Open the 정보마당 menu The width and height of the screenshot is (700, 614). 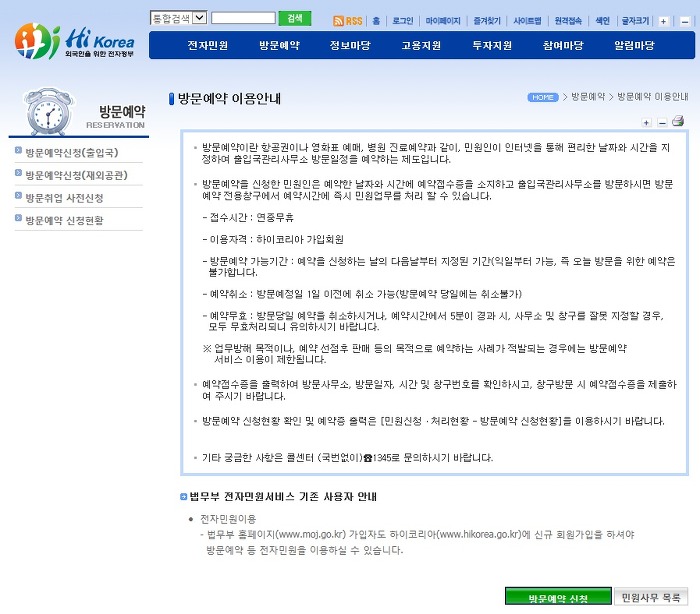pyautogui.click(x=350, y=45)
